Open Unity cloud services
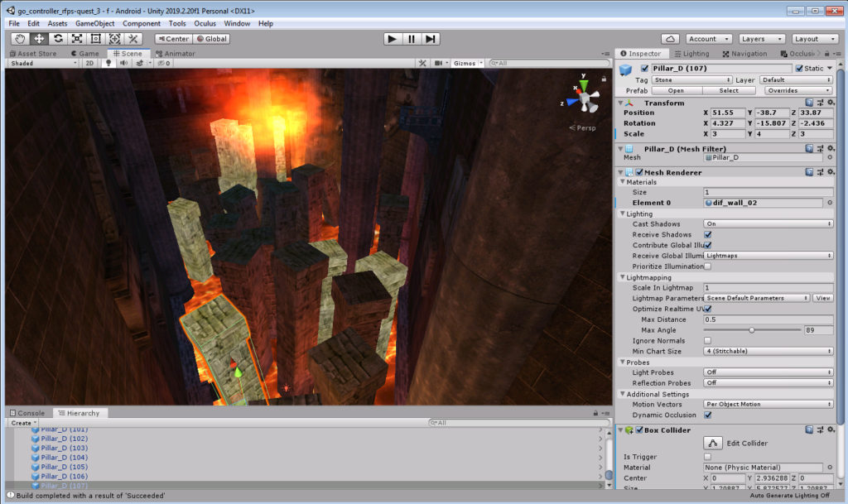 click(x=670, y=39)
